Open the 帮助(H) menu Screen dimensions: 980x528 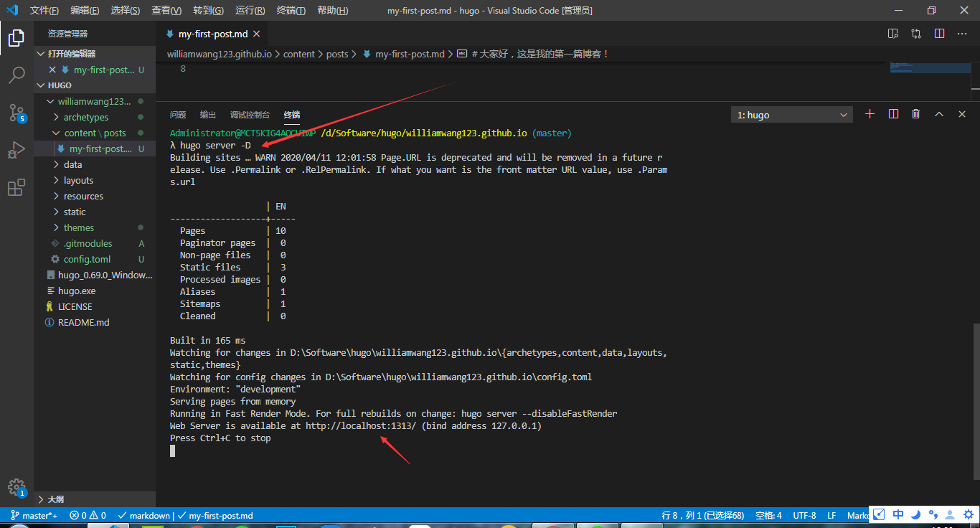click(332, 10)
